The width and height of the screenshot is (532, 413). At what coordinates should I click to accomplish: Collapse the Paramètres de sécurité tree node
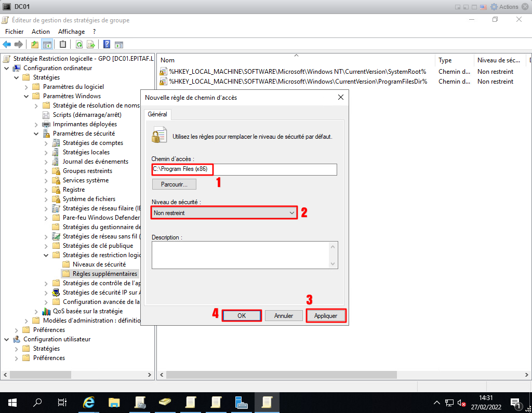click(36, 134)
